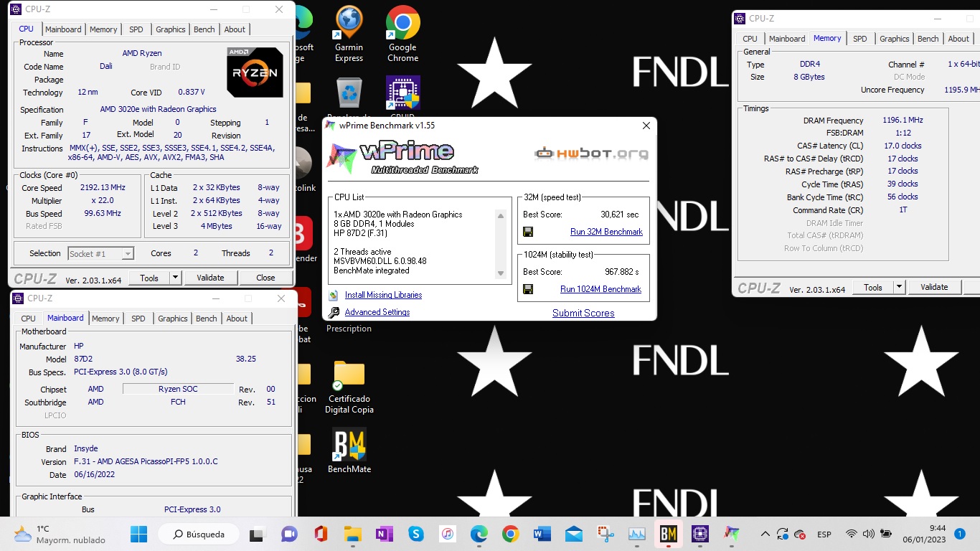980x551 pixels.
Task: Click the Prescription desktop icon label
Action: tap(349, 329)
